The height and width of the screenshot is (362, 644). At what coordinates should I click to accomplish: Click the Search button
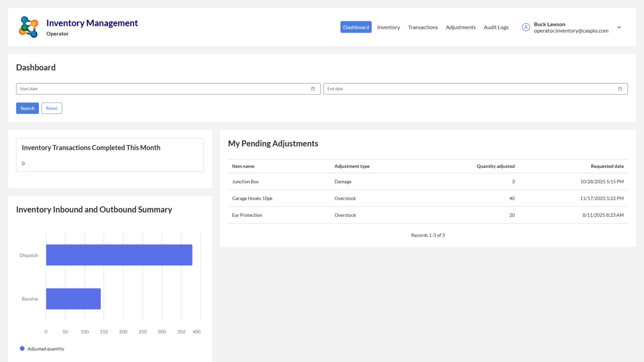pyautogui.click(x=27, y=108)
